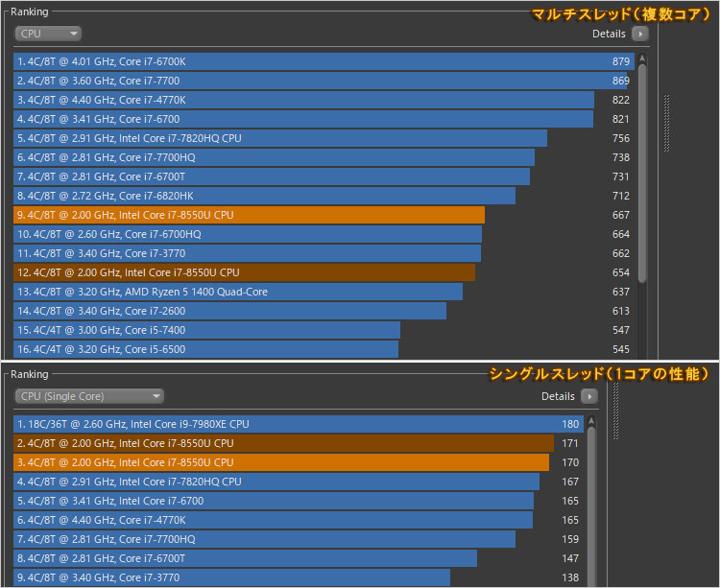The width and height of the screenshot is (720, 588).
Task: Click the Single Core list scrollbar thumb
Action: pyautogui.click(x=591, y=506)
